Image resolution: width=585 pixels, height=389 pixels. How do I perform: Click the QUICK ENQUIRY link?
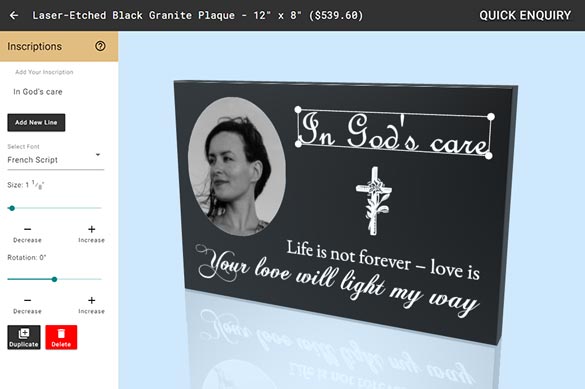(525, 15)
